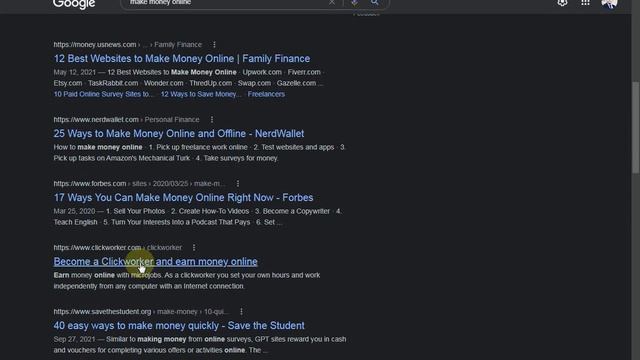Open the three-dot menu for the nerdwallet result

212,120
